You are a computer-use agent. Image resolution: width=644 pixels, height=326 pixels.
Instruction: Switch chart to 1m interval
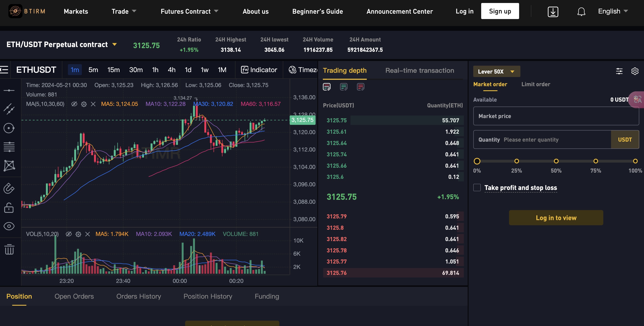click(75, 70)
